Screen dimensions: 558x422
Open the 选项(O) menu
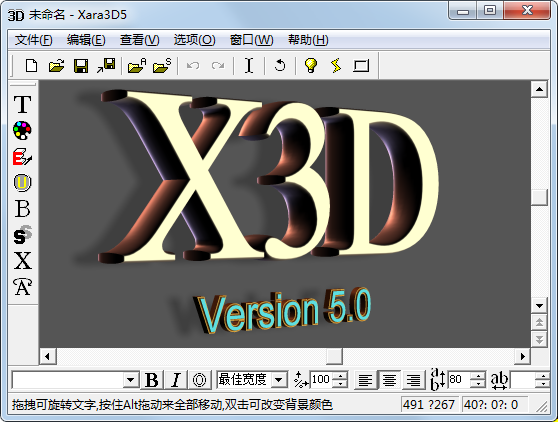[194, 40]
